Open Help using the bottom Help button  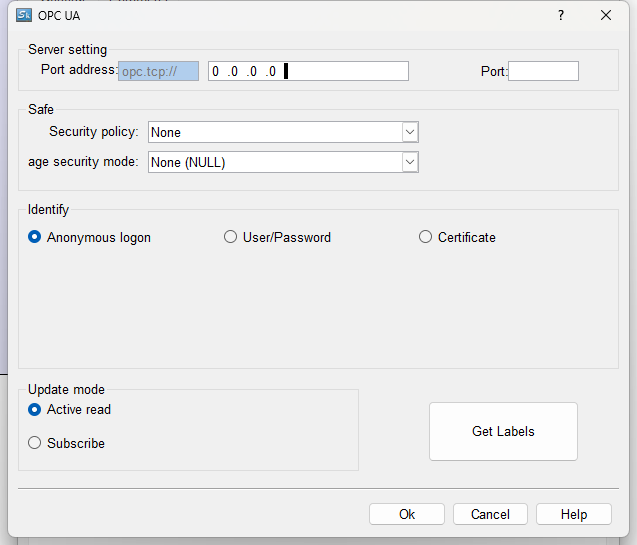click(x=574, y=514)
